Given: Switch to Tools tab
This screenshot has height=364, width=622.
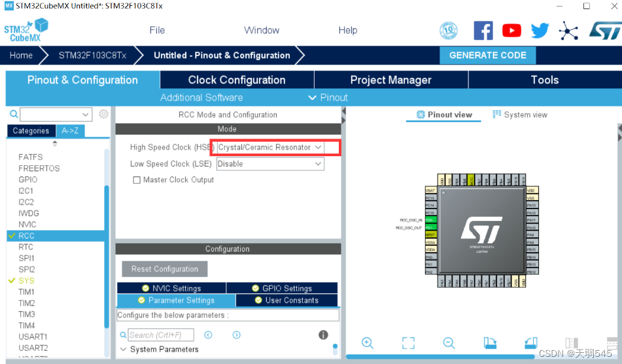Looking at the screenshot, I should 545,80.
